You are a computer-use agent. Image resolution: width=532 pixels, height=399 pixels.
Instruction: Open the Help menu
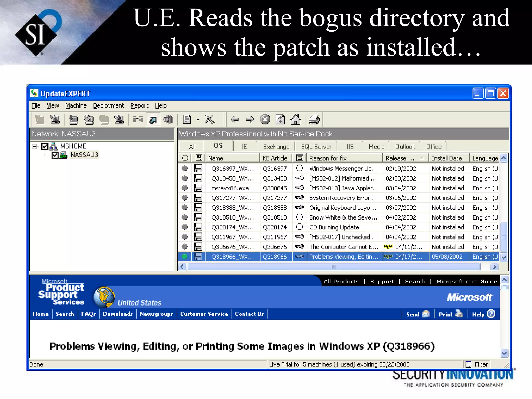tap(161, 105)
